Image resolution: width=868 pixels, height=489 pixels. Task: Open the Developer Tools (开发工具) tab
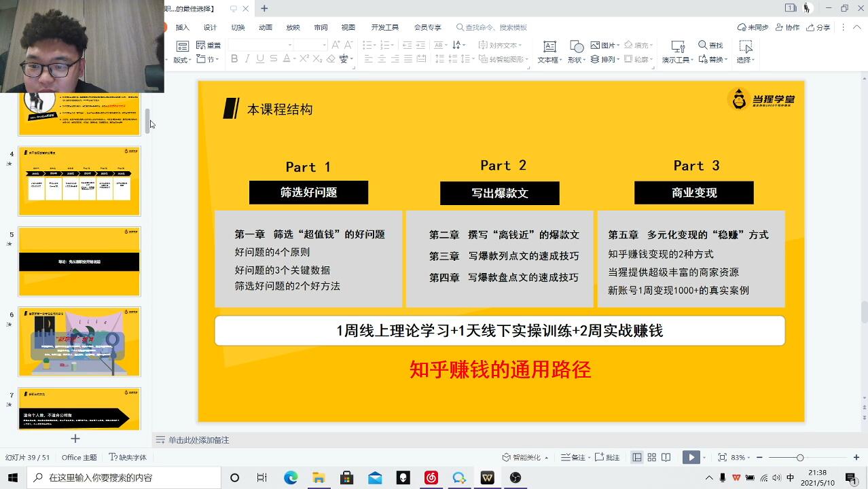pyautogui.click(x=385, y=27)
